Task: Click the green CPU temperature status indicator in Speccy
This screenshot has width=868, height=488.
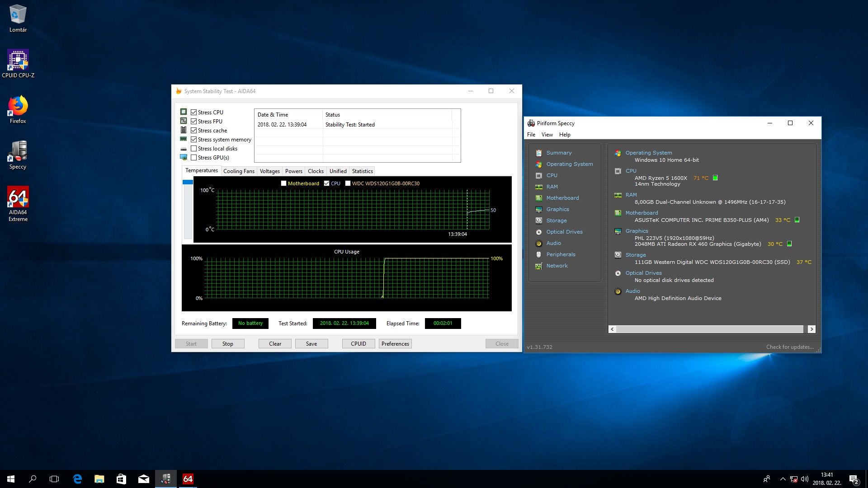Action: (715, 178)
